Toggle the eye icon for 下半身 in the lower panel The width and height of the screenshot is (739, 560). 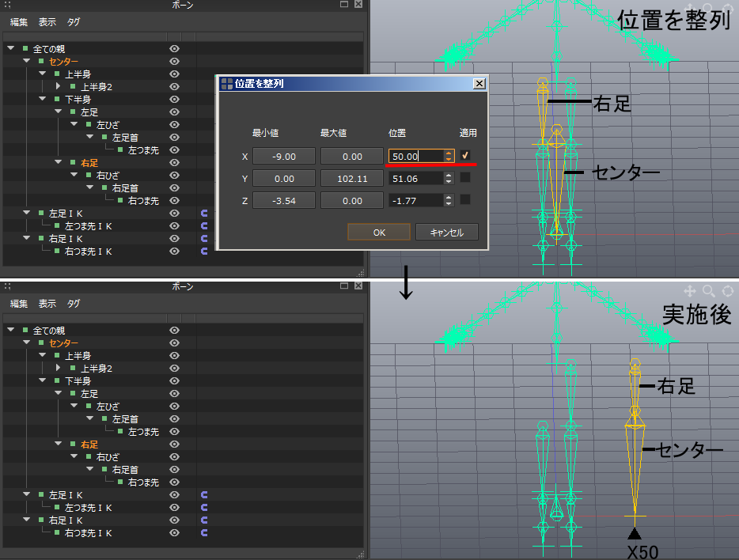click(174, 381)
